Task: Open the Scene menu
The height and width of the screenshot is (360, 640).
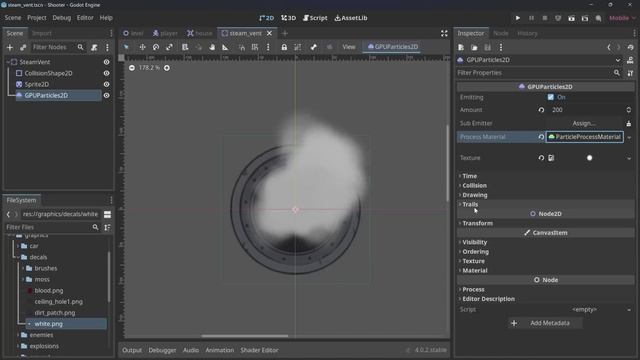Action: coord(13,18)
